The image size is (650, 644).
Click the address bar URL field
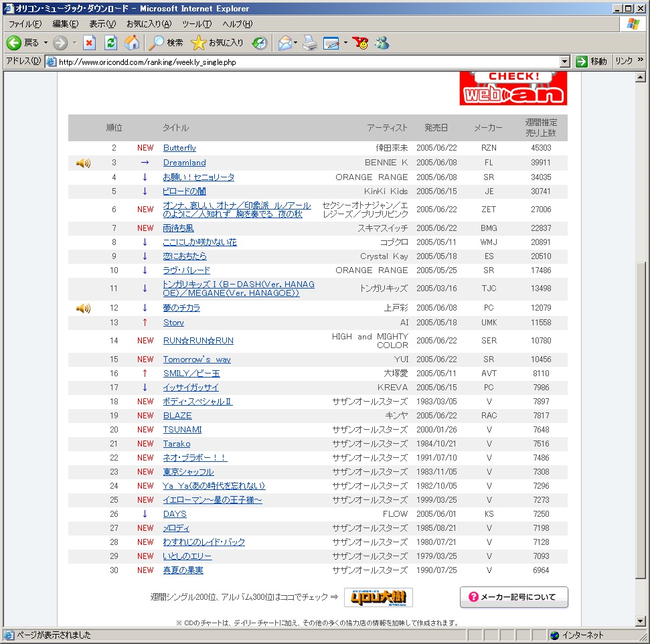[x=307, y=62]
